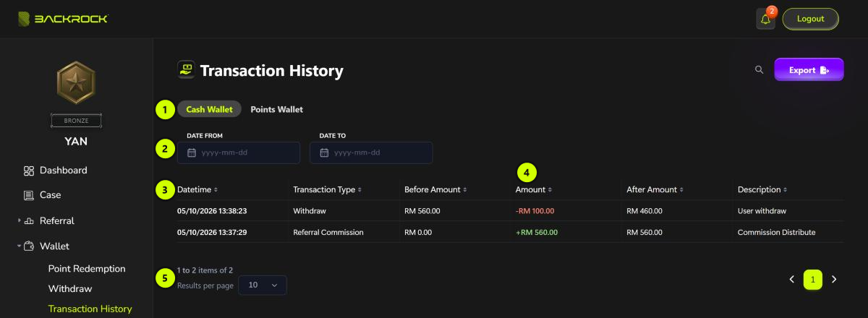Open the Results per page dropdown
Screen dimensions: 868x318
pos(263,285)
